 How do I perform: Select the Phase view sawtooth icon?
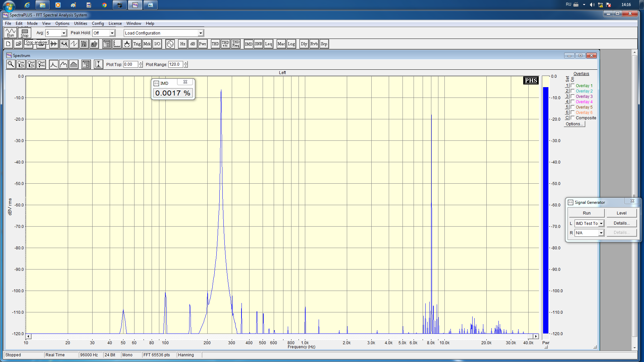click(x=74, y=44)
